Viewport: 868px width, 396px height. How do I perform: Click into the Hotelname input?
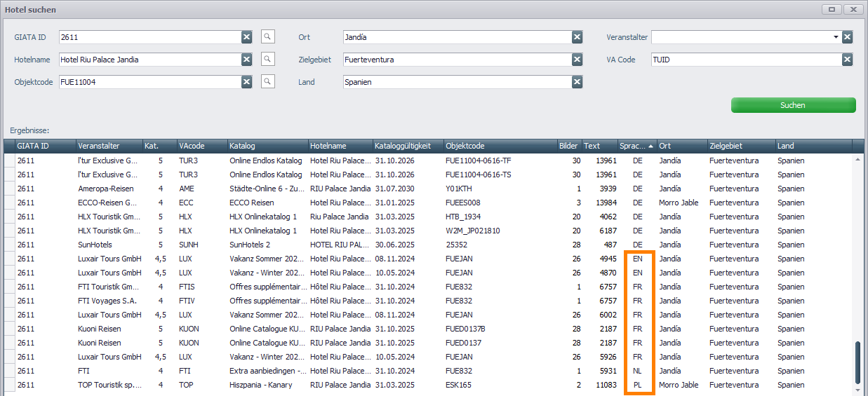[x=150, y=60]
